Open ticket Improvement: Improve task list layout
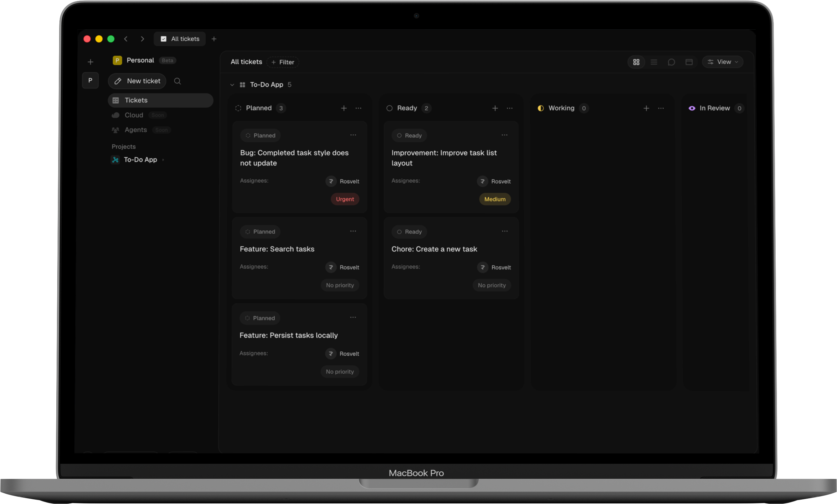Viewport: 837px width, 504px height. [x=444, y=158]
